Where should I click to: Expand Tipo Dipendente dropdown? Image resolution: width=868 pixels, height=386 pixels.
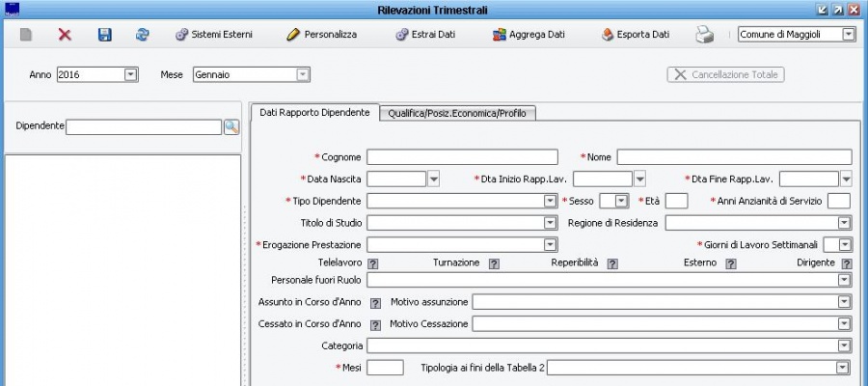[x=550, y=201]
